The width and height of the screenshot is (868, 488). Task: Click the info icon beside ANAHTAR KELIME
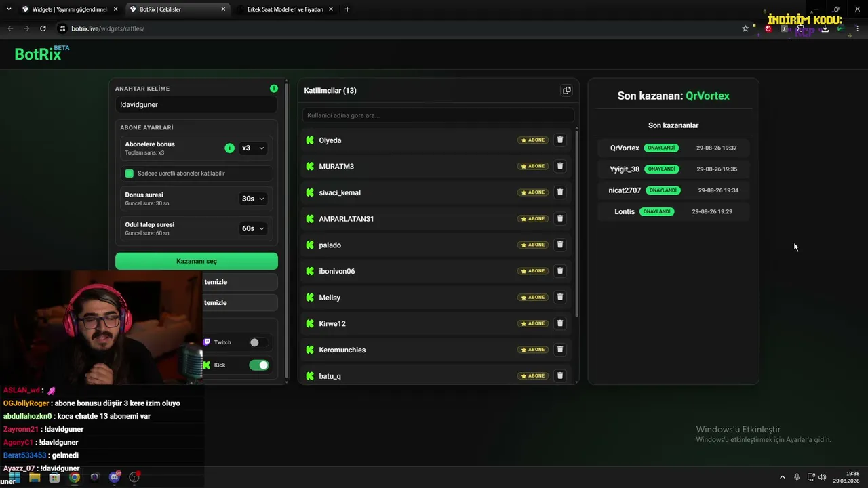(x=274, y=89)
